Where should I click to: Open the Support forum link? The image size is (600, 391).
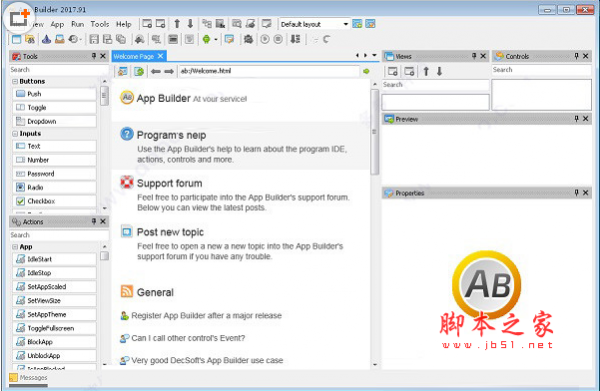point(170,183)
